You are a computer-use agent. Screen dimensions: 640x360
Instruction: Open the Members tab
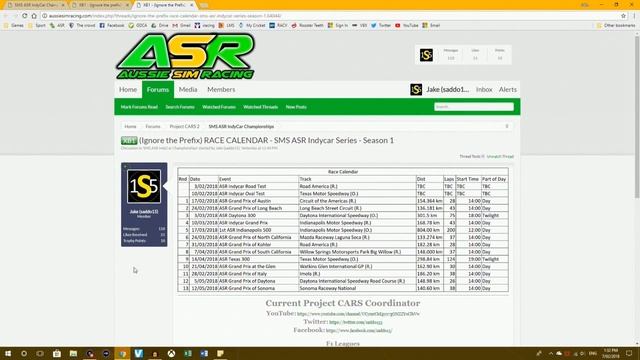[x=221, y=89]
